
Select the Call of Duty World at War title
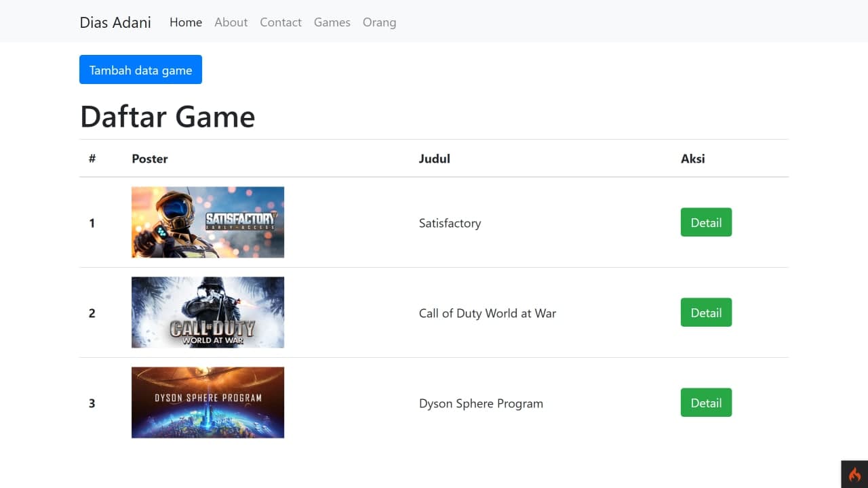[488, 313]
